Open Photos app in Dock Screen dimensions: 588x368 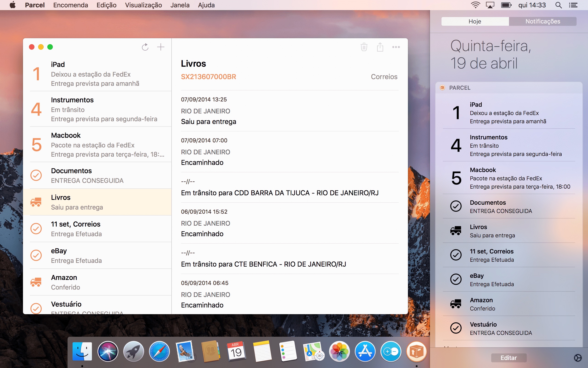pyautogui.click(x=339, y=351)
